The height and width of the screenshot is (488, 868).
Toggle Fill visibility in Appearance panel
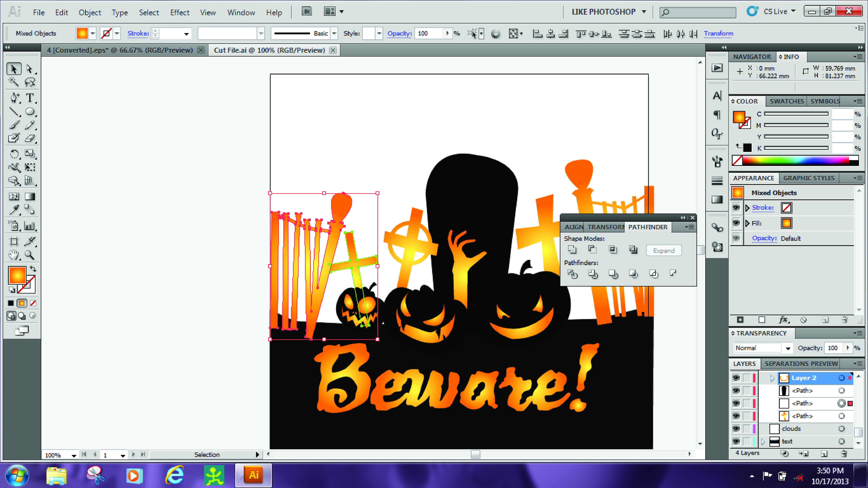736,223
